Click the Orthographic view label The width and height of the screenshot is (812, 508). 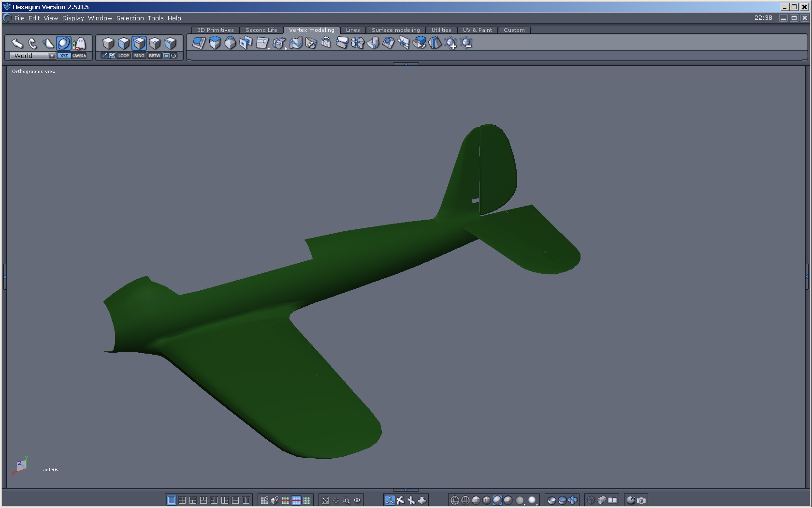[x=34, y=72]
